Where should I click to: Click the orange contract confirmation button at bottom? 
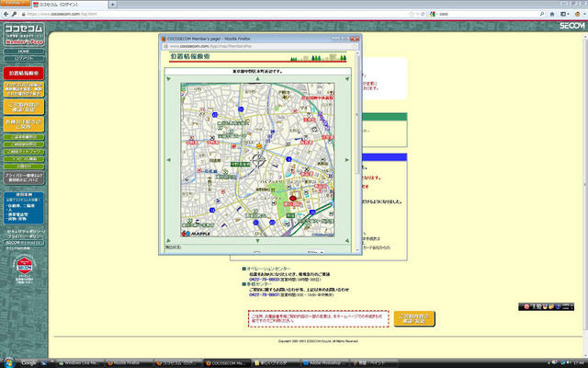(x=414, y=318)
